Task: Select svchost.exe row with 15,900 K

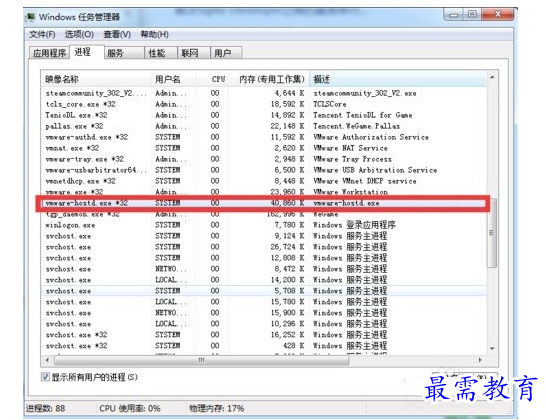Action: pyautogui.click(x=264, y=313)
